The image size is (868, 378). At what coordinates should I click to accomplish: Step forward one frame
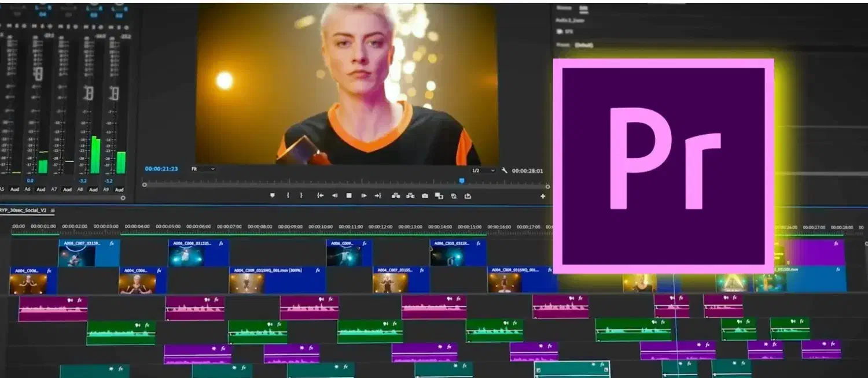pyautogui.click(x=363, y=196)
